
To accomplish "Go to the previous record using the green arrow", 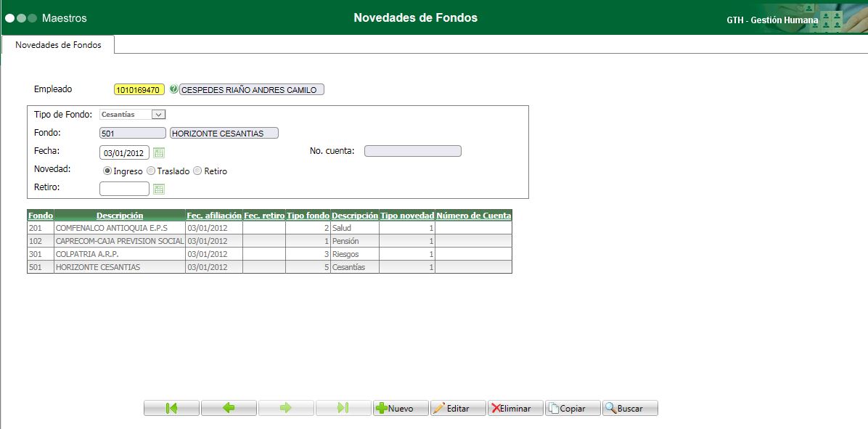I will 229,408.
